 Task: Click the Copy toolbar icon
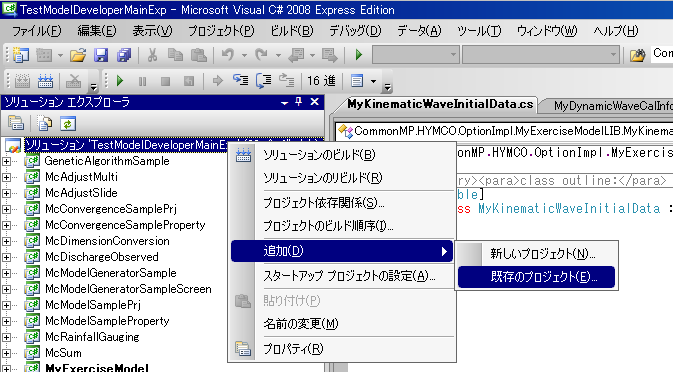tap(175, 55)
